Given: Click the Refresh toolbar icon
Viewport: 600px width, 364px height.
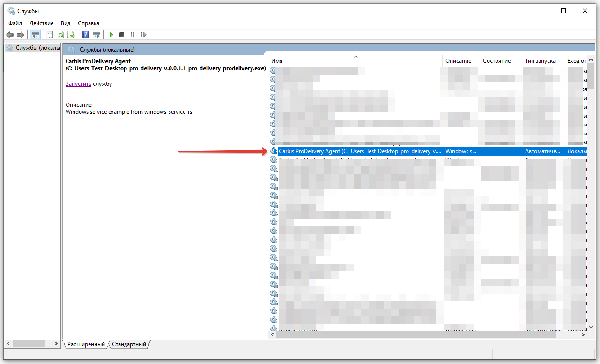Looking at the screenshot, I should [60, 35].
